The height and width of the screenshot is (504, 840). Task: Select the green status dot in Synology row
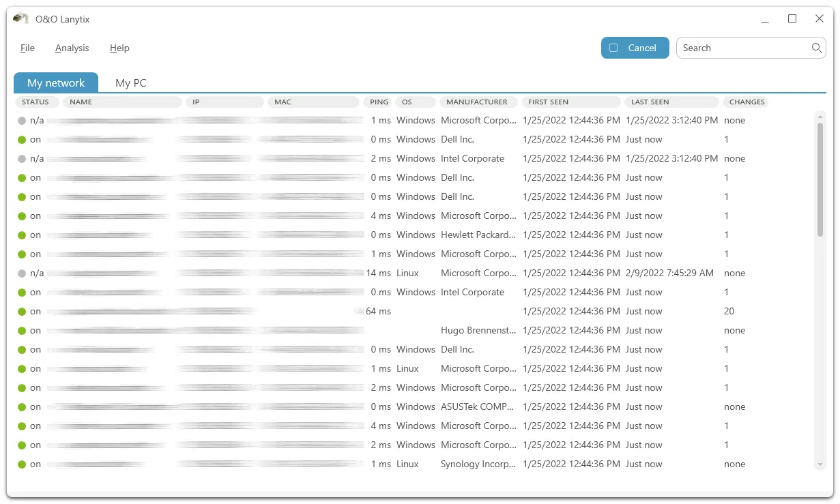22,464
